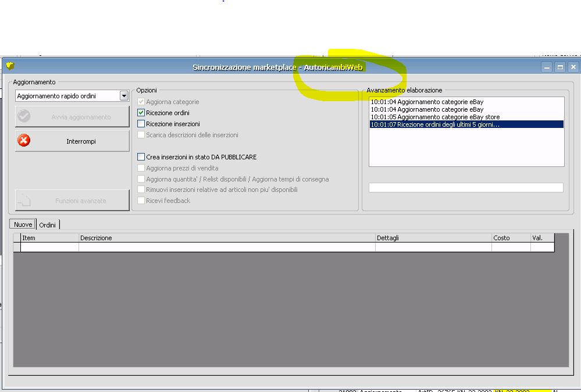Maximize the Sincronizzazione marketplace window
This screenshot has height=392, width=581.
[x=560, y=67]
